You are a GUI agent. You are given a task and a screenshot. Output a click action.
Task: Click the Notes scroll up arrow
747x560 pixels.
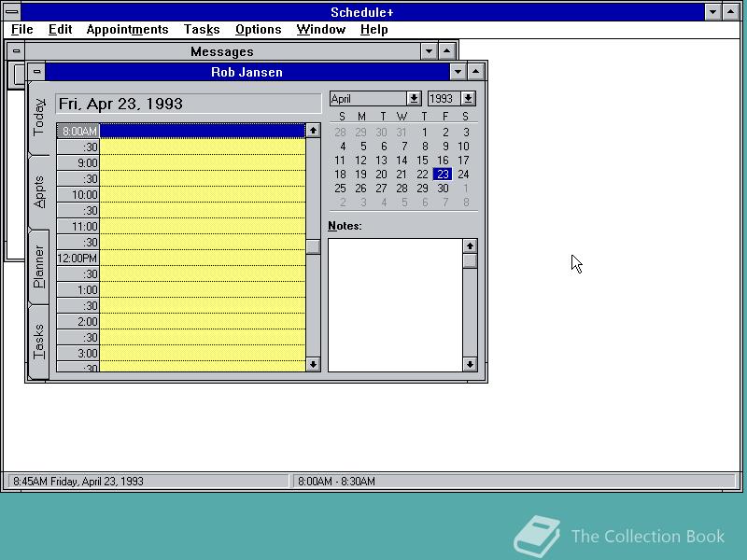coord(470,245)
